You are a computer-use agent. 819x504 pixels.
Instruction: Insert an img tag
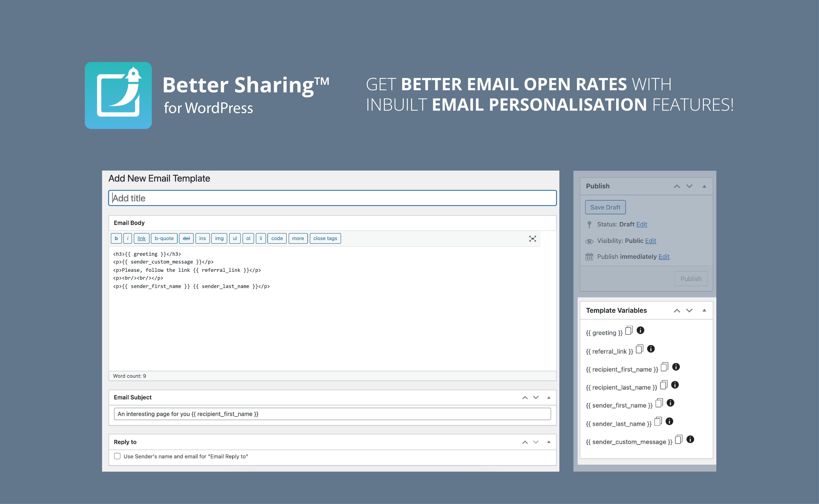click(x=219, y=238)
